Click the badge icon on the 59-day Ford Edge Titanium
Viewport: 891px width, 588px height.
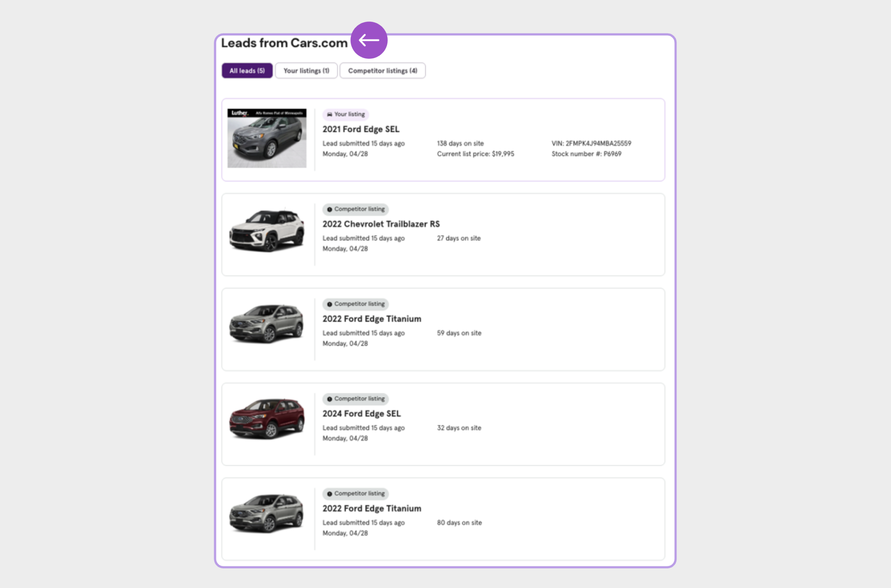(x=329, y=304)
